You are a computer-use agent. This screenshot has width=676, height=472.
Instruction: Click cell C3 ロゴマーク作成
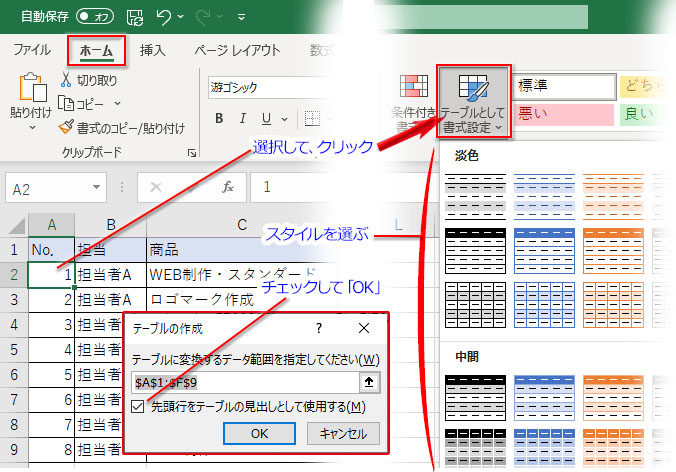pyautogui.click(x=242, y=300)
